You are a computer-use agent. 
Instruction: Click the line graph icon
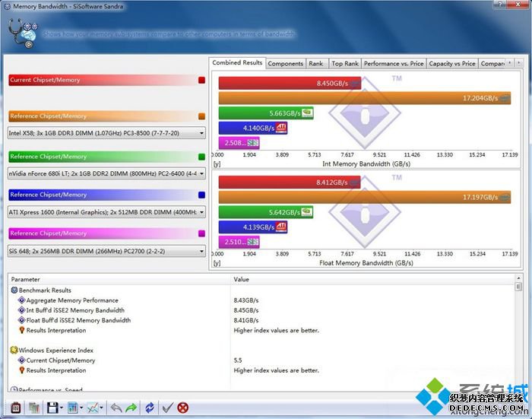click(x=93, y=408)
